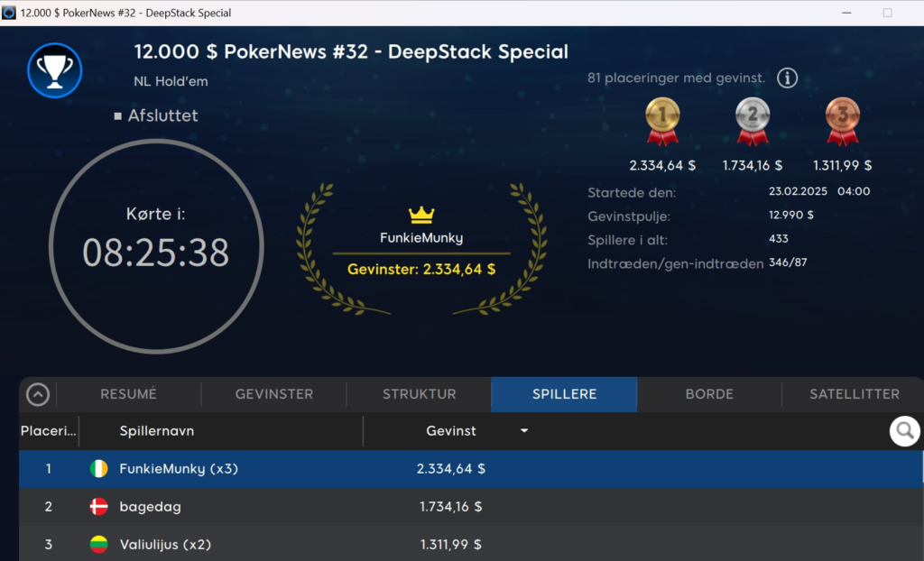Click Lithuanian flag next to Valiulijus

pyautogui.click(x=99, y=544)
